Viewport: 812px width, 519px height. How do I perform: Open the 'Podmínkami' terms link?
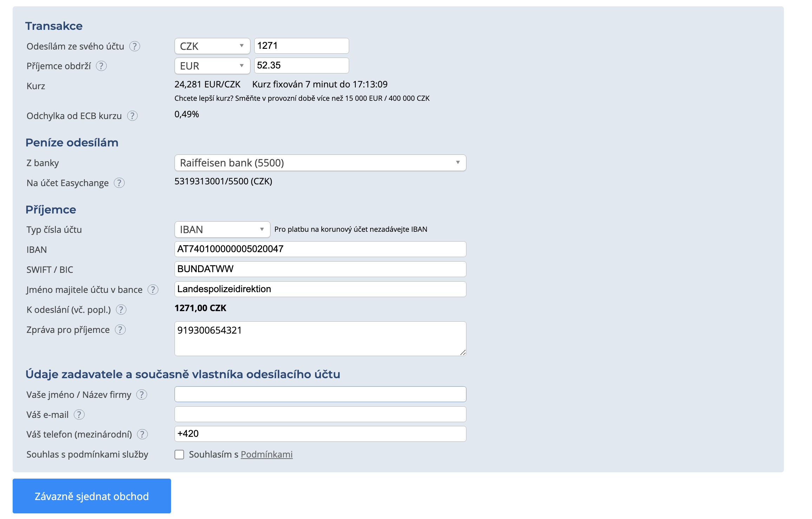click(x=267, y=454)
